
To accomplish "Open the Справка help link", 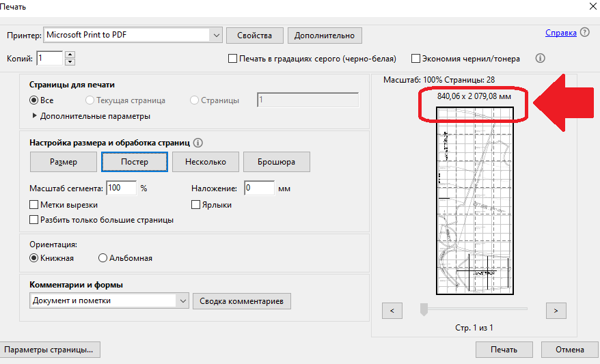I will pos(560,33).
